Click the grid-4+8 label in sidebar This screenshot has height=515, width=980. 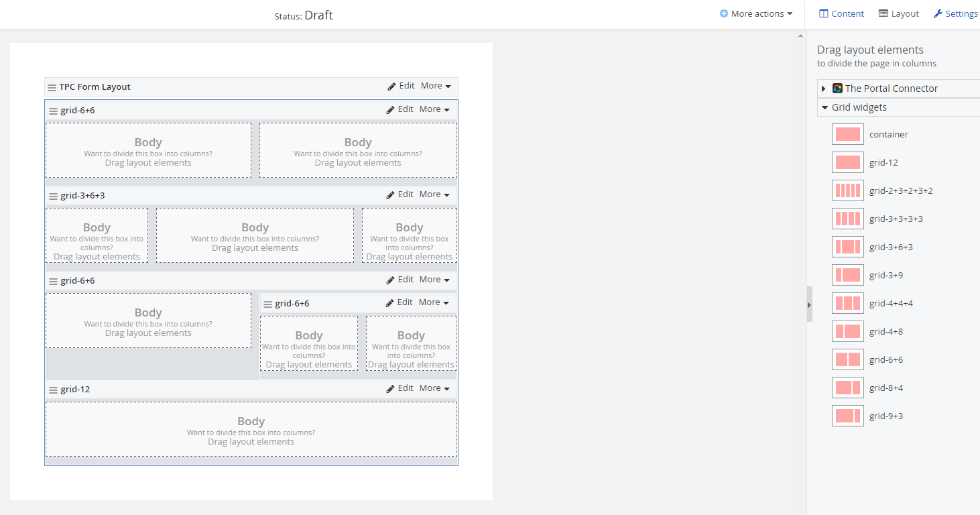click(886, 331)
